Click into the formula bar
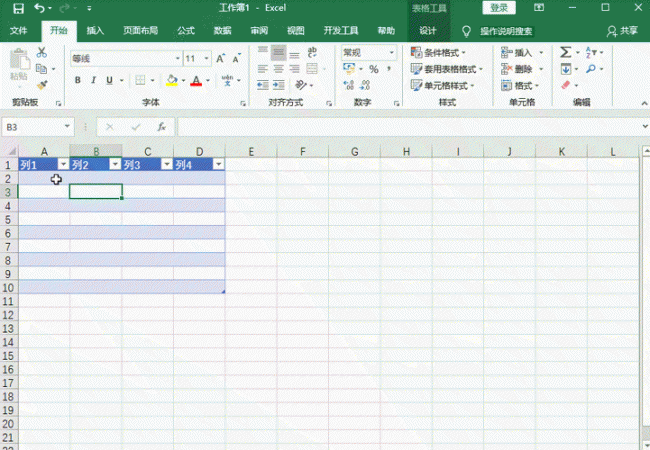The width and height of the screenshot is (650, 450). pos(410,127)
